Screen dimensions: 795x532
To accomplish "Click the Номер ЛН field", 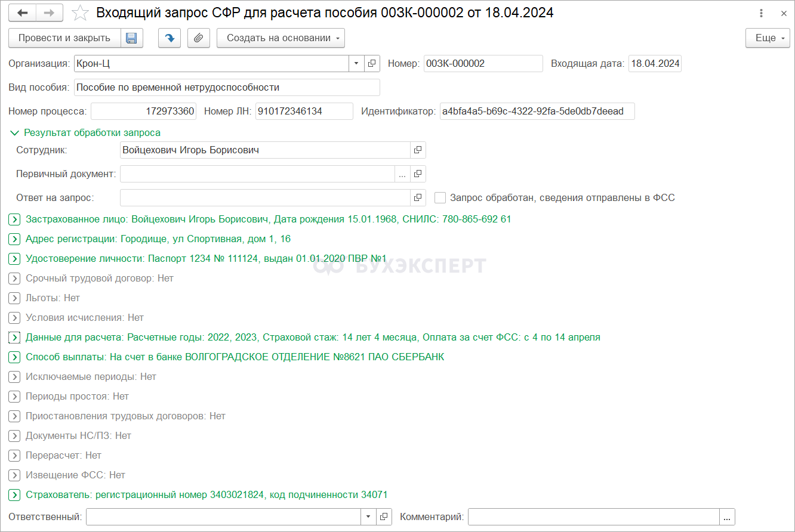I will click(x=304, y=112).
